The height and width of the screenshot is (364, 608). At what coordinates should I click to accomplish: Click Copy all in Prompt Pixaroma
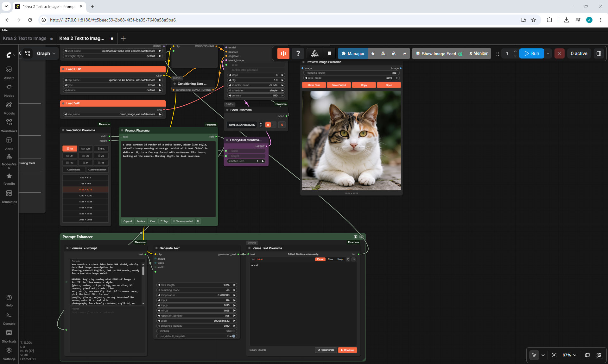128,221
